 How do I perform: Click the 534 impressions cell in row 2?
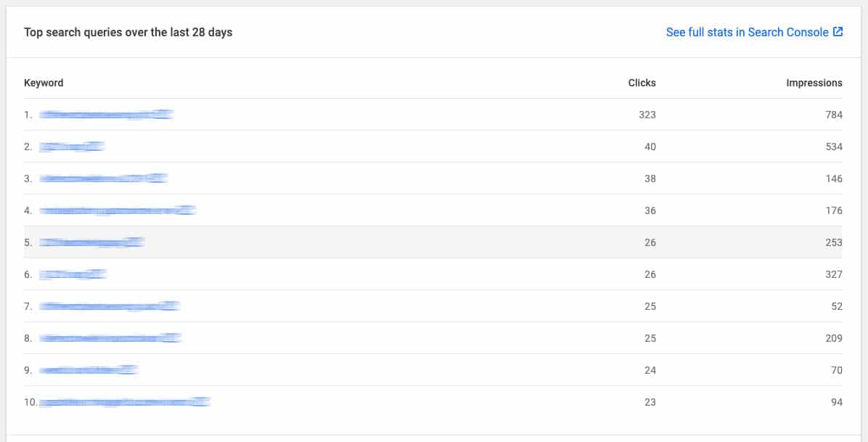coord(834,147)
